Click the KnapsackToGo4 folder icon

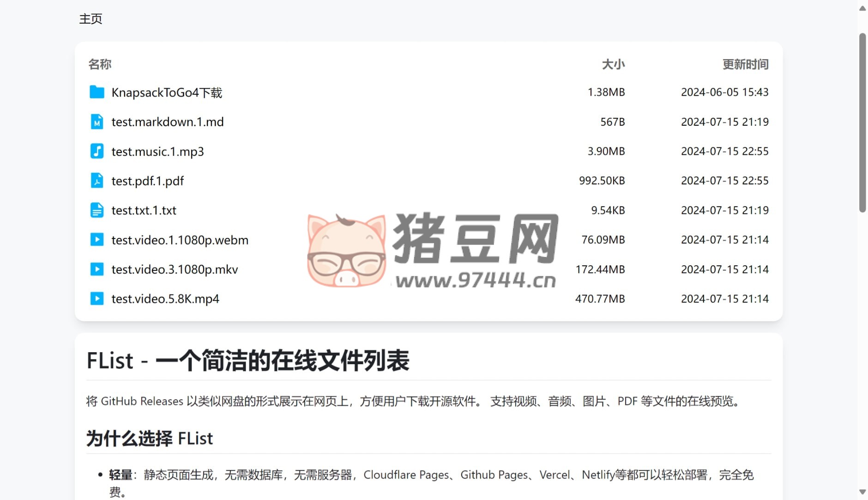click(x=96, y=92)
